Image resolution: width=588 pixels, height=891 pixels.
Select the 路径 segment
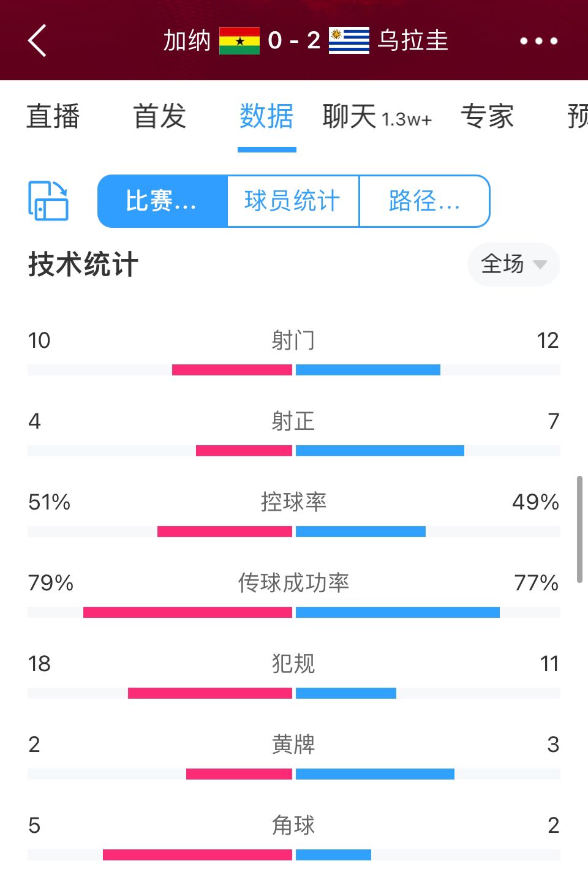(424, 201)
